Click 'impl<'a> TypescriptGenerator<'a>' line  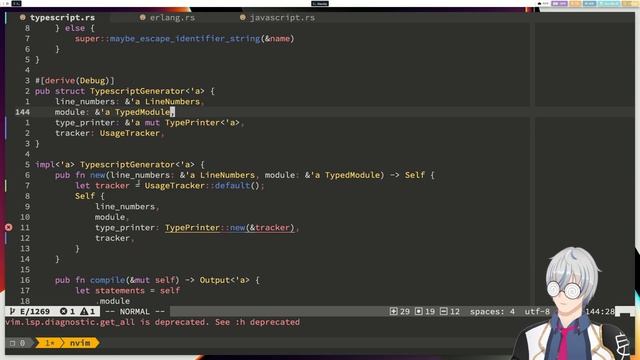pyautogui.click(x=120, y=164)
